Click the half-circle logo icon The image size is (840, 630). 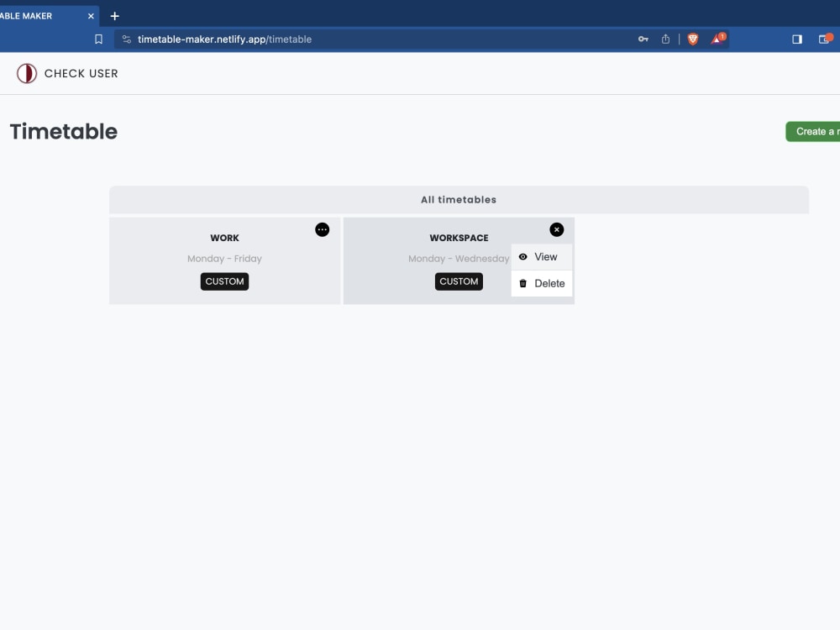[x=27, y=73]
